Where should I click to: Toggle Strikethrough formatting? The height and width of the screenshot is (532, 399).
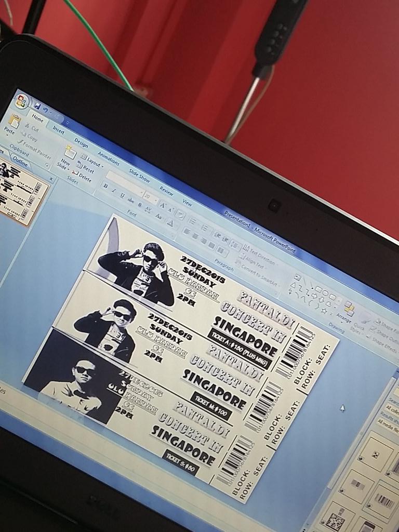[x=130, y=201]
